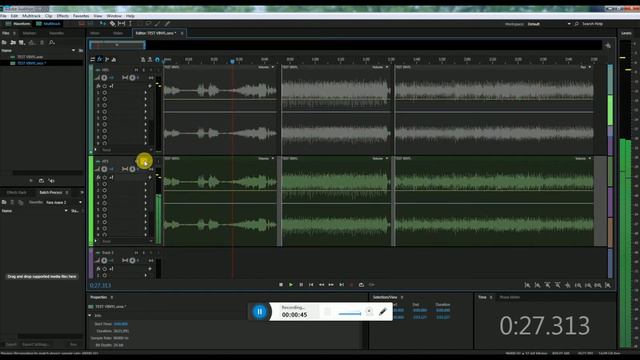Open the Multitrack menu
This screenshot has height=360, width=640.
pyautogui.click(x=31, y=16)
